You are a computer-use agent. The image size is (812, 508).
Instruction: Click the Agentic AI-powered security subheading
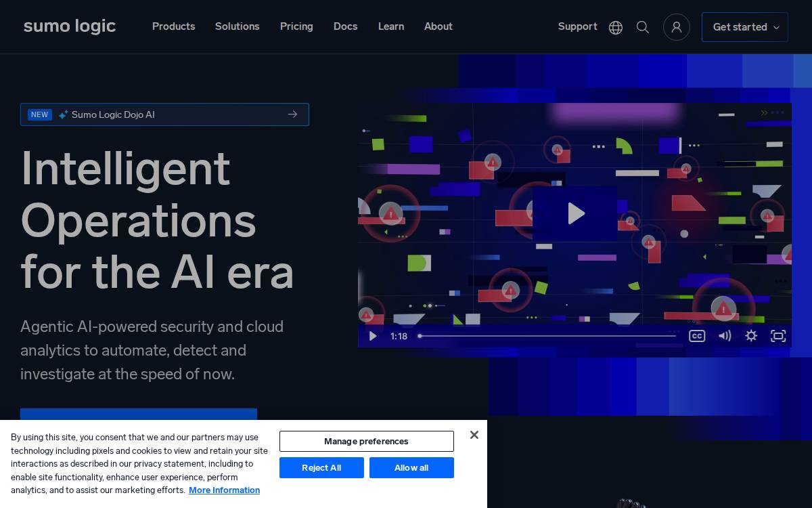tap(152, 350)
